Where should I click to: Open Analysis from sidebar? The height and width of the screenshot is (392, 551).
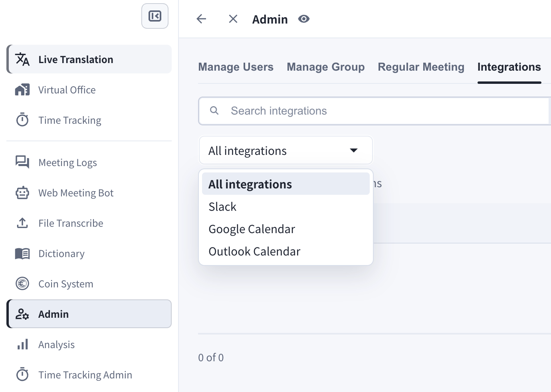click(x=89, y=344)
